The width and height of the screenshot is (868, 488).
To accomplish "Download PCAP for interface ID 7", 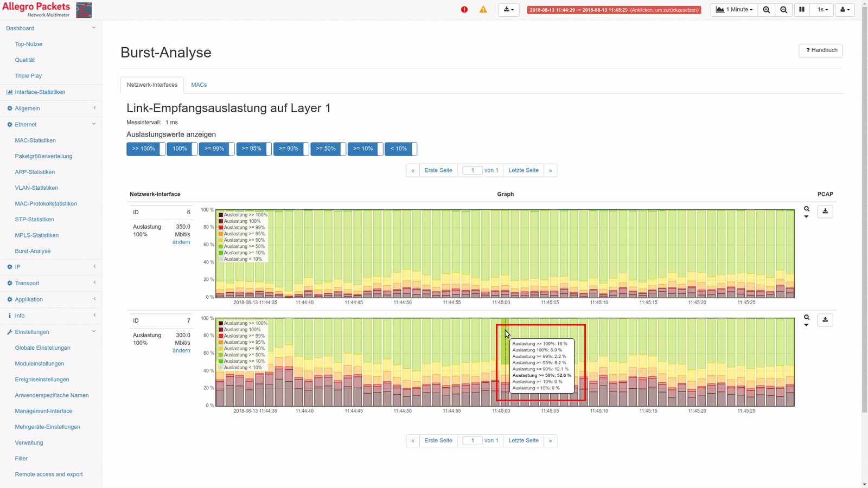I will coord(825,320).
